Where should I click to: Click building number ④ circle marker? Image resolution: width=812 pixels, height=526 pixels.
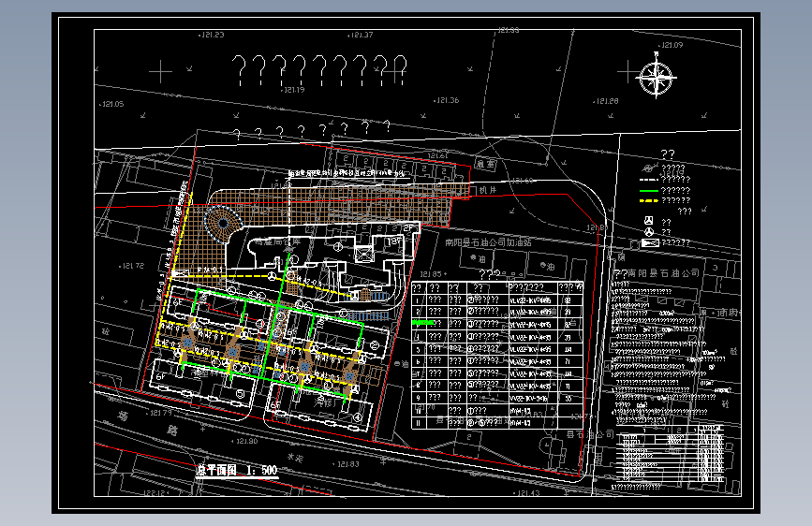(358, 417)
